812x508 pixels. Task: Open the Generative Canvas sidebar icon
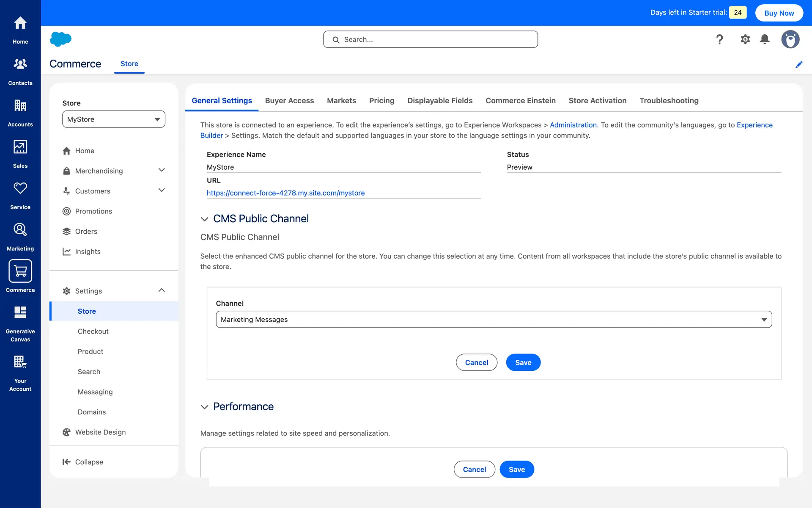click(20, 313)
